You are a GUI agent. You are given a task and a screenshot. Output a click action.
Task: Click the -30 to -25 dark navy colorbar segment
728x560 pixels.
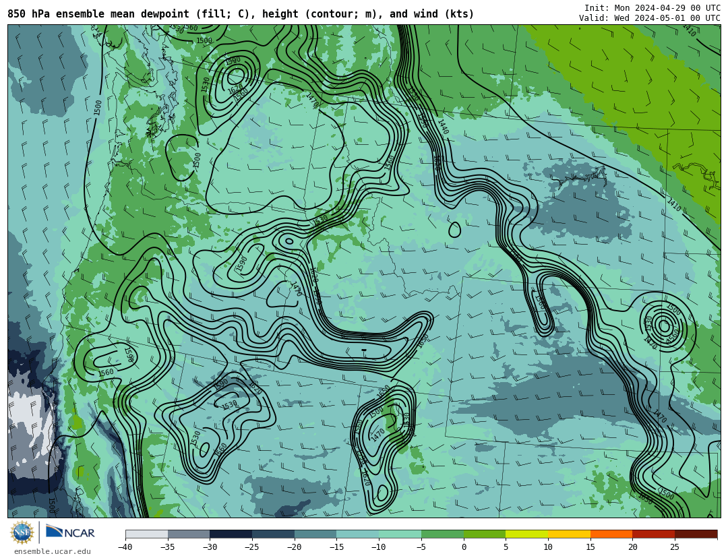(231, 534)
